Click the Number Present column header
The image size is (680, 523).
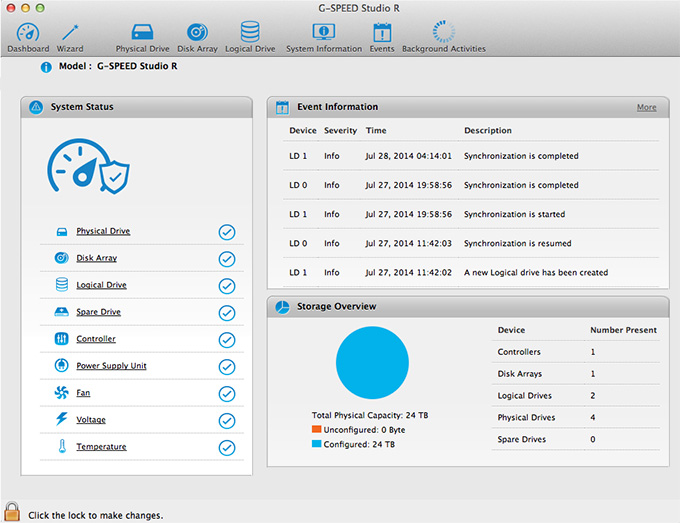point(623,330)
